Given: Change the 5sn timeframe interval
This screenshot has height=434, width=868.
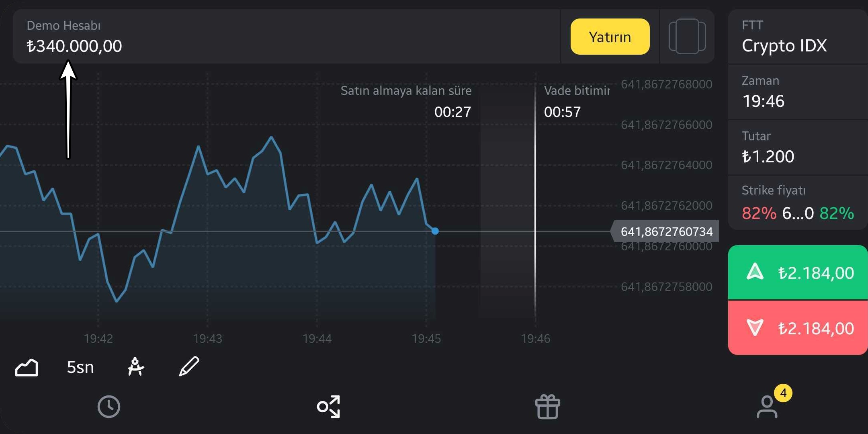Looking at the screenshot, I should point(80,367).
